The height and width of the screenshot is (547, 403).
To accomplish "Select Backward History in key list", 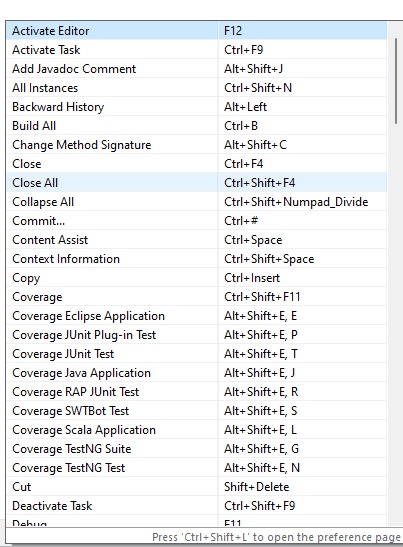I will (196, 107).
